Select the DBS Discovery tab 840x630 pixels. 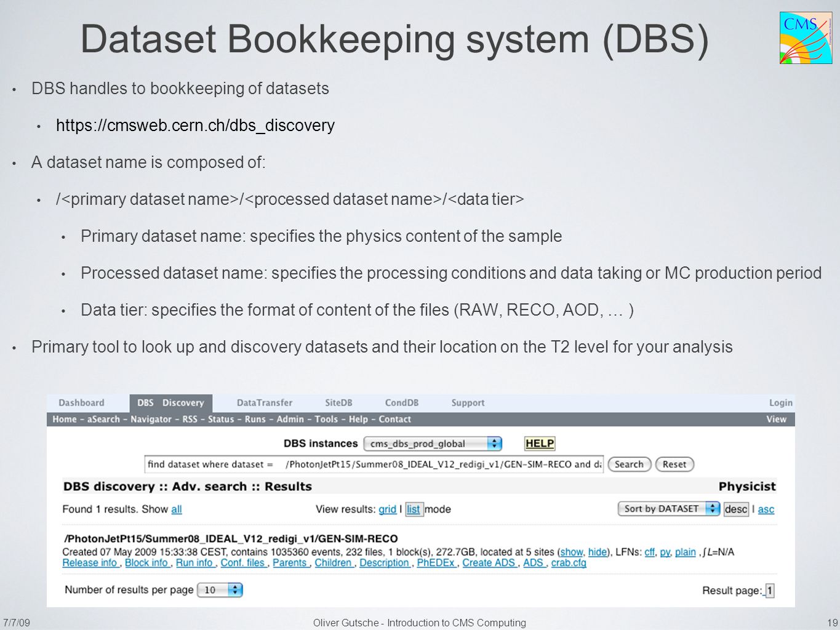(170, 403)
